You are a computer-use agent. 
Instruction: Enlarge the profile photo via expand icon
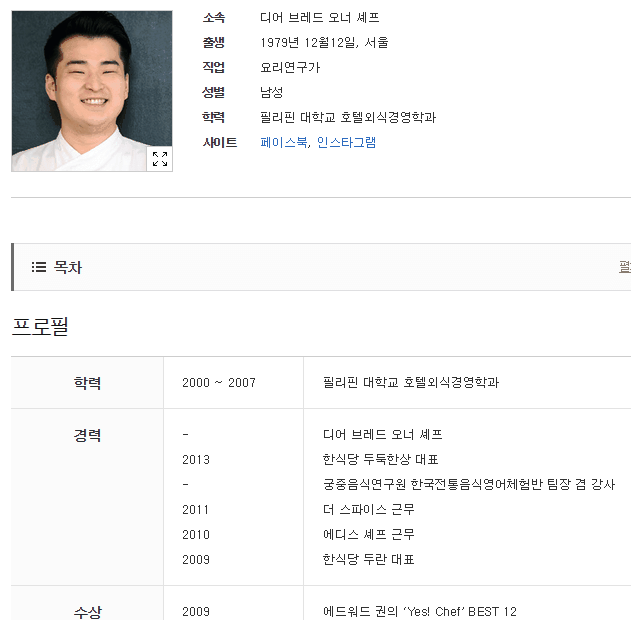160,159
